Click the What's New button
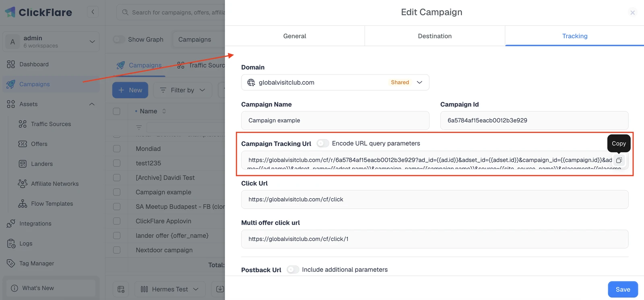The image size is (644, 300). (51, 288)
